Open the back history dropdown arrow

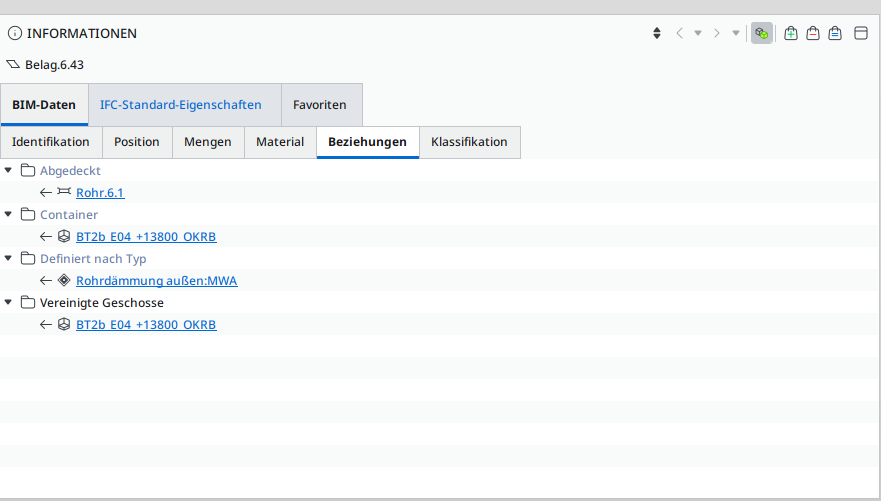click(x=698, y=33)
